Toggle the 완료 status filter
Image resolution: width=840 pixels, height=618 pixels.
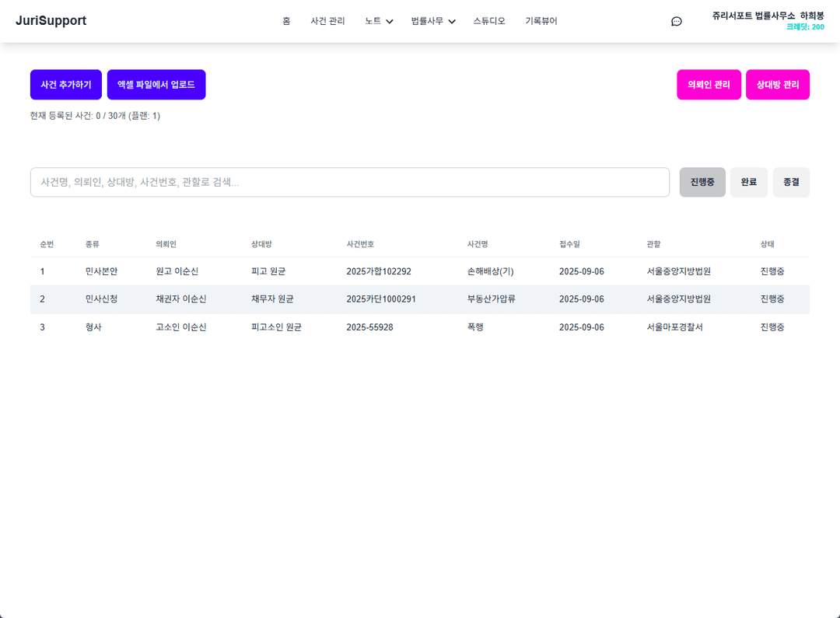[748, 183]
